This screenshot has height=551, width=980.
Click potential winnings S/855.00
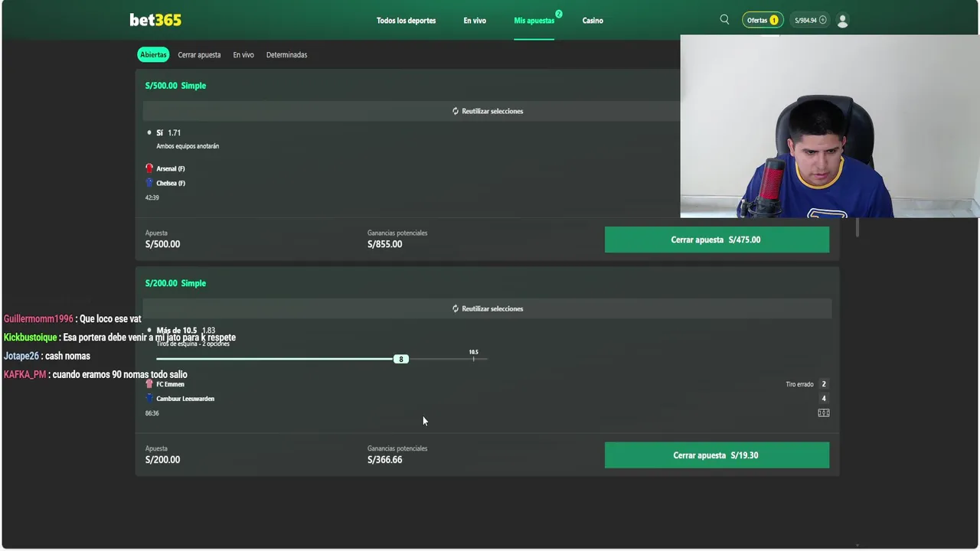click(x=384, y=244)
